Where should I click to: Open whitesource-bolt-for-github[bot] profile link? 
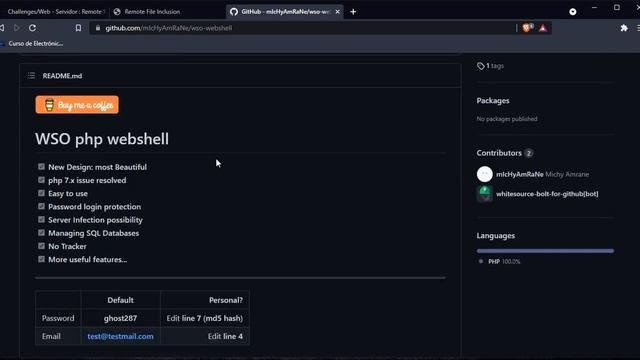[x=547, y=194]
